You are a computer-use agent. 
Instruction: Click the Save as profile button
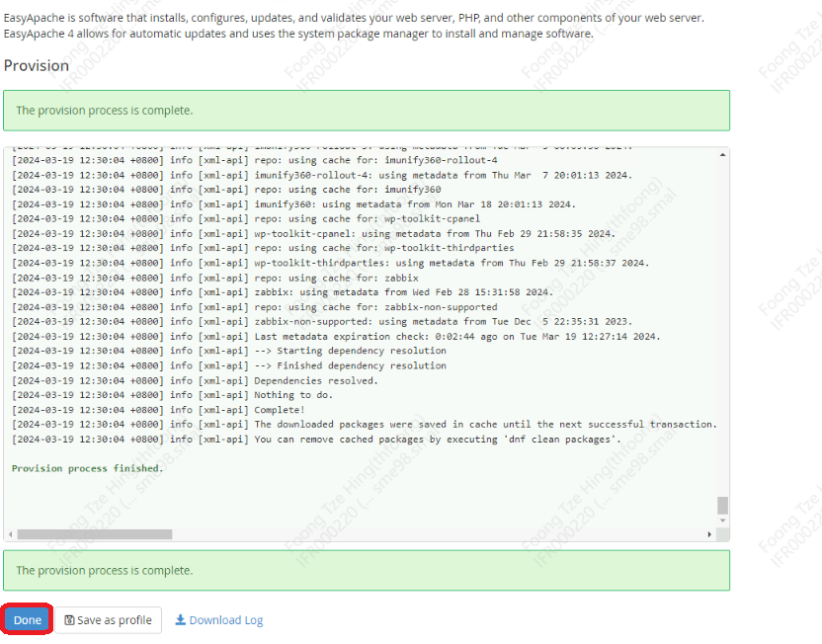tap(108, 620)
